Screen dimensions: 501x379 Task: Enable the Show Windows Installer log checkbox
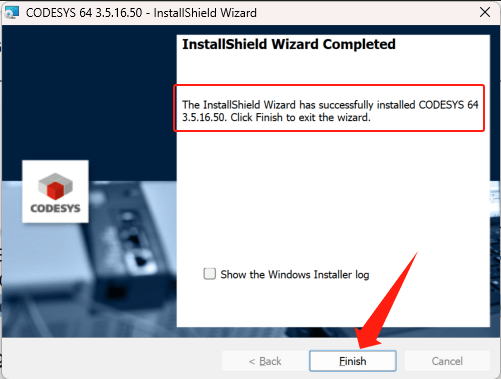[210, 274]
